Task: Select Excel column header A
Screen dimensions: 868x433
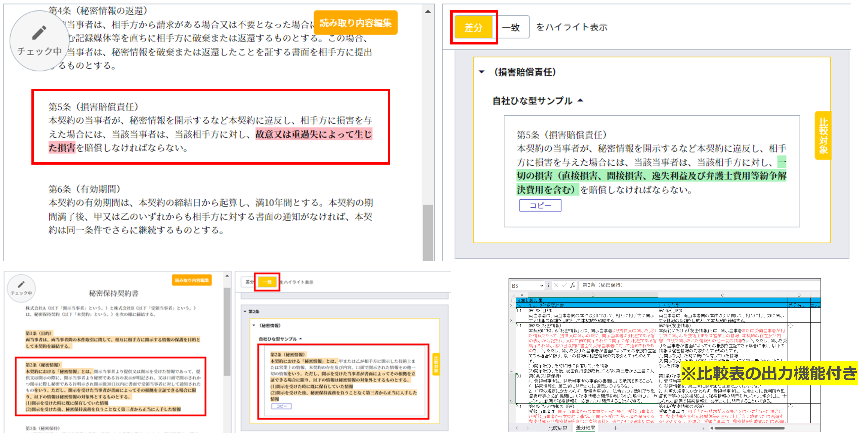Action: (x=522, y=295)
